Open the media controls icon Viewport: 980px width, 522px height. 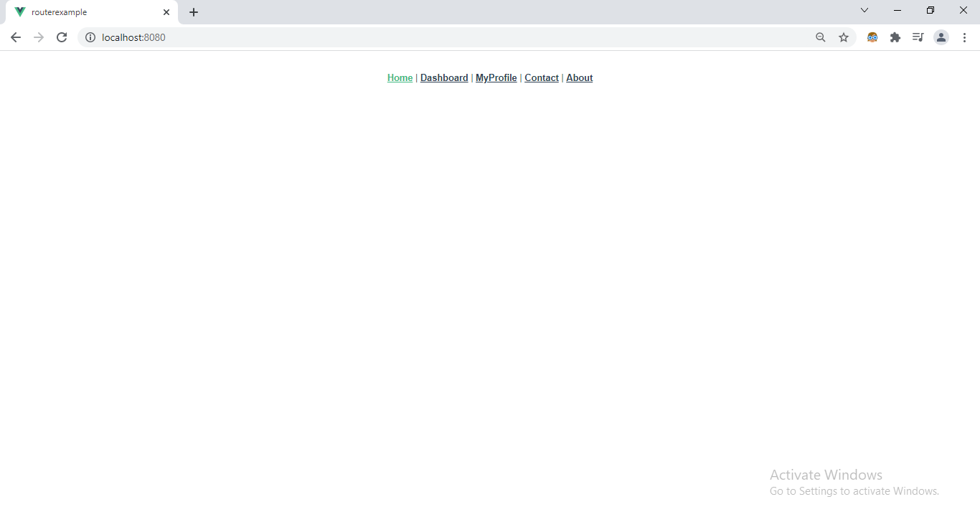point(918,37)
